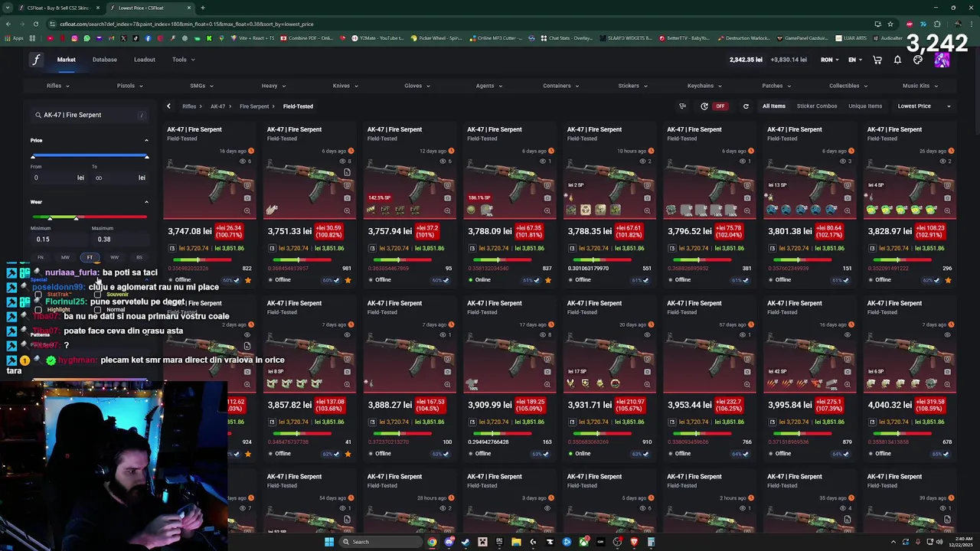980x551 pixels.
Task: Expand the Music Kits category menu
Action: (920, 86)
